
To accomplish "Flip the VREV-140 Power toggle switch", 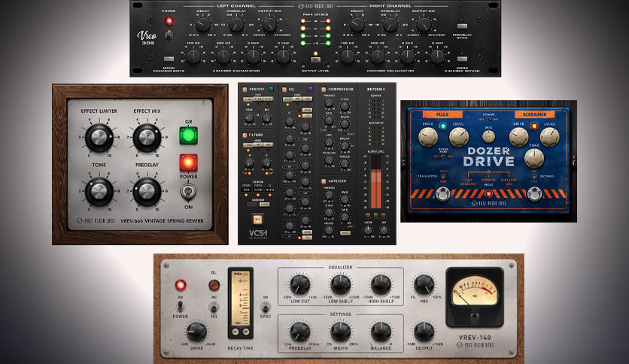I will (x=180, y=307).
